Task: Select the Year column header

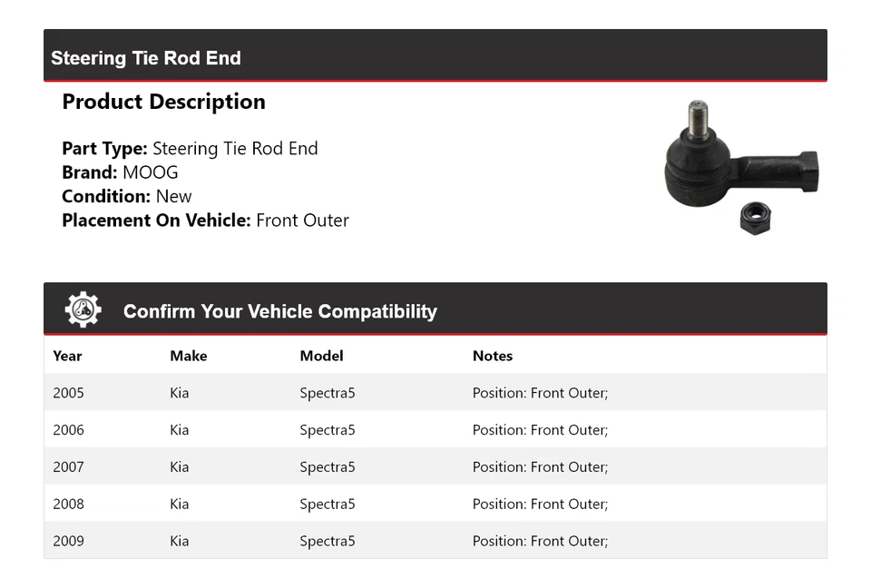Action: coord(67,356)
